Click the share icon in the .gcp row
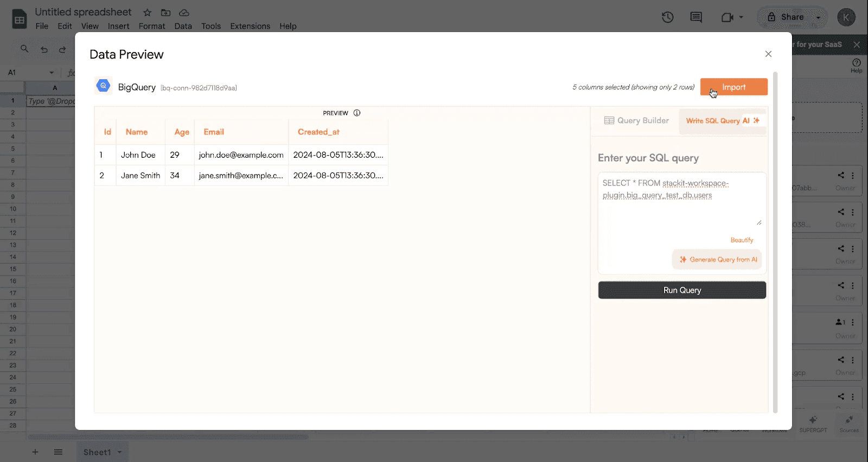Screen dimensions: 868x462 click(x=841, y=360)
